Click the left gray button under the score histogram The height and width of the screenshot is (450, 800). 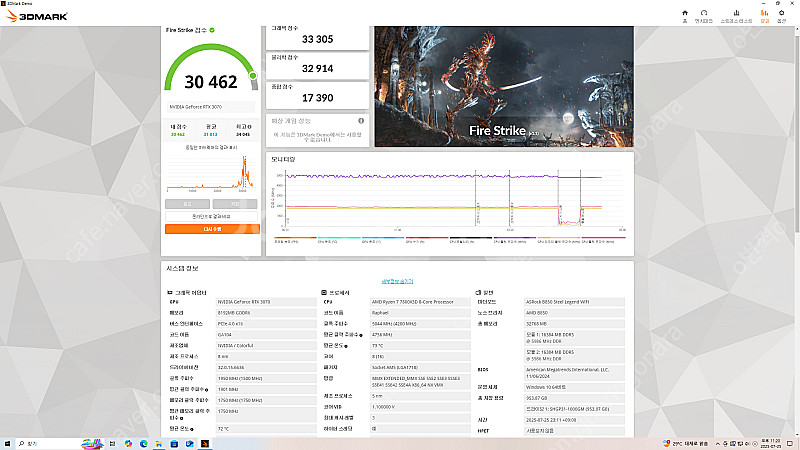[x=187, y=204]
